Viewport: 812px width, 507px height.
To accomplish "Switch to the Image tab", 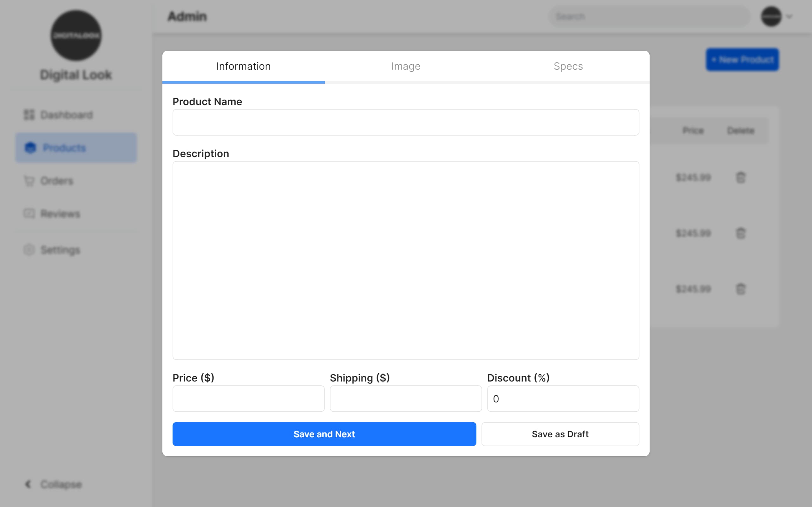I will pos(406,67).
